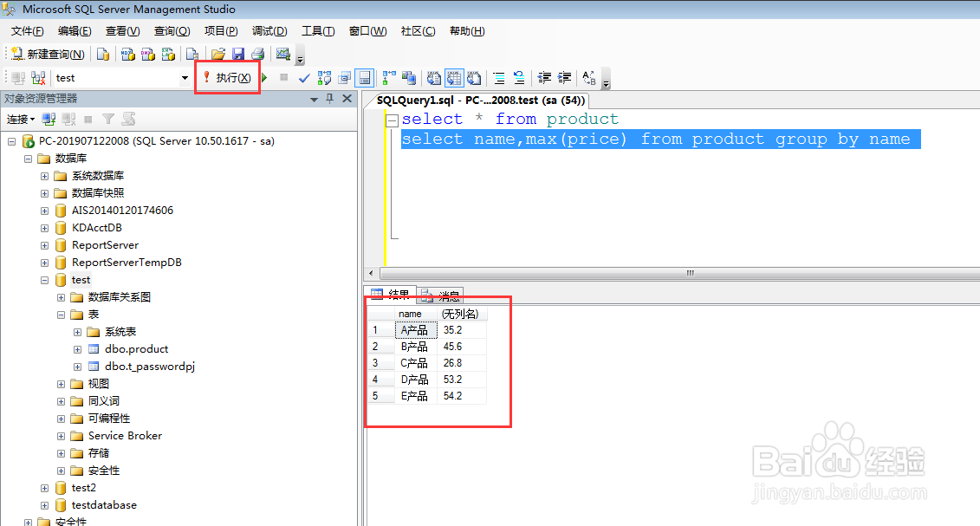The image size is (980, 526).
Task: Select results to grid icon
Action: 454,78
